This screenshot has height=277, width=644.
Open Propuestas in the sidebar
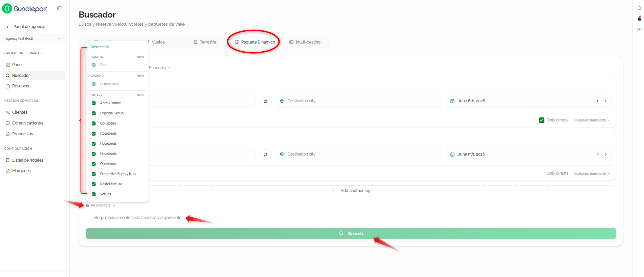pyautogui.click(x=33, y=134)
